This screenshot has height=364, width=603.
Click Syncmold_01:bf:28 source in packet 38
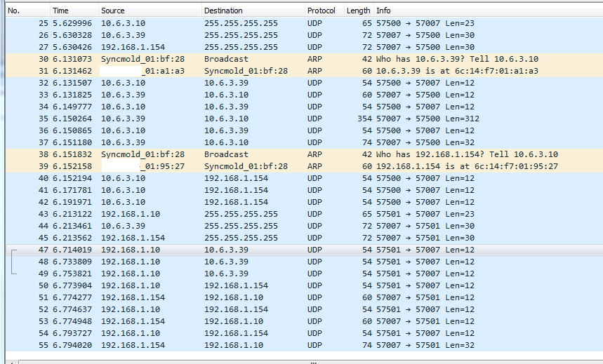[x=143, y=154]
